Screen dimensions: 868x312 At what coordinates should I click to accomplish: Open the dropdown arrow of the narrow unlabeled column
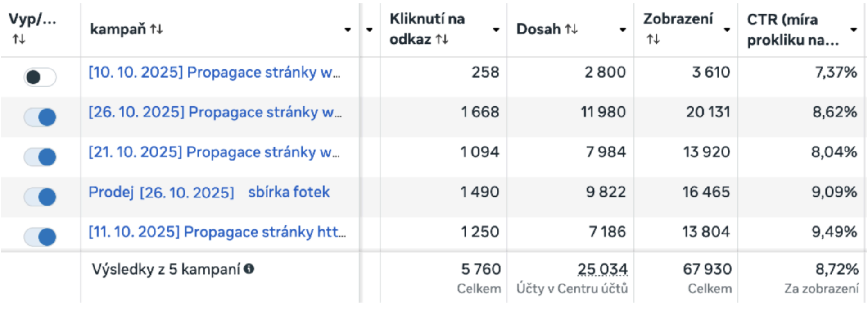370,30
